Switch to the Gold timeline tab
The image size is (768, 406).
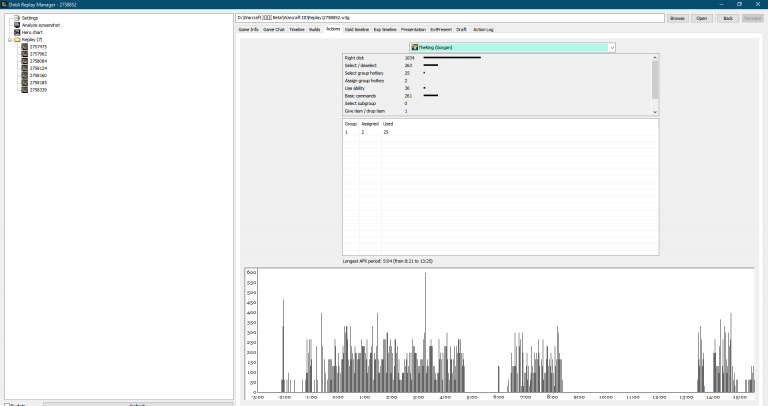pyautogui.click(x=356, y=30)
